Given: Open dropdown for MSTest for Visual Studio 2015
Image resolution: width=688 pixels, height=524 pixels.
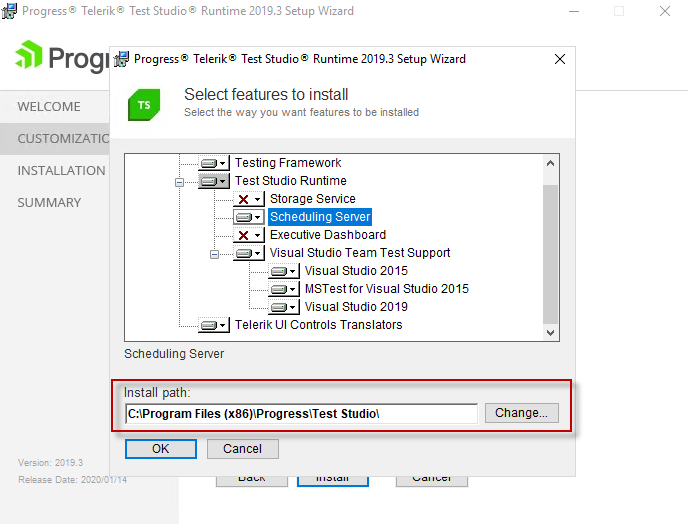Looking at the screenshot, I should [284, 289].
